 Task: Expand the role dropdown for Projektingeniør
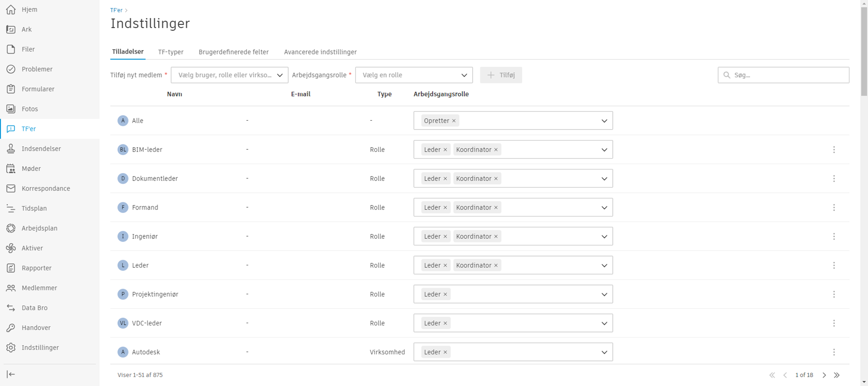click(x=604, y=294)
